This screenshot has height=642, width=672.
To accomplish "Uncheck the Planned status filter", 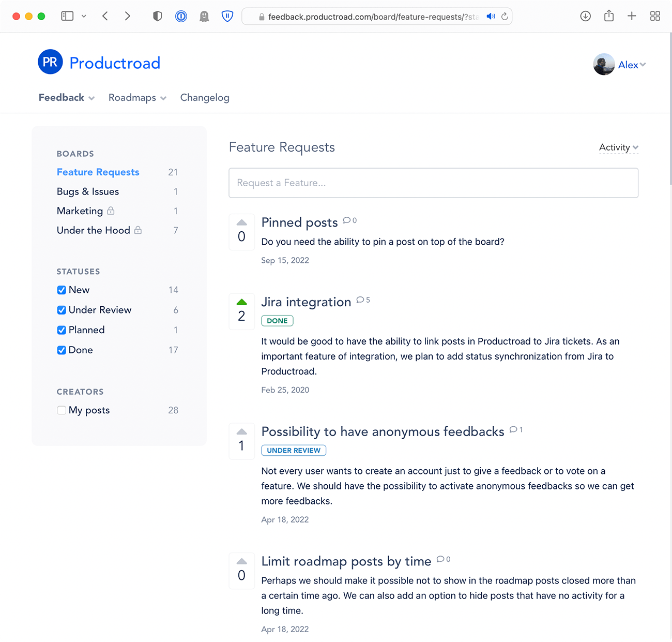I will pos(62,330).
